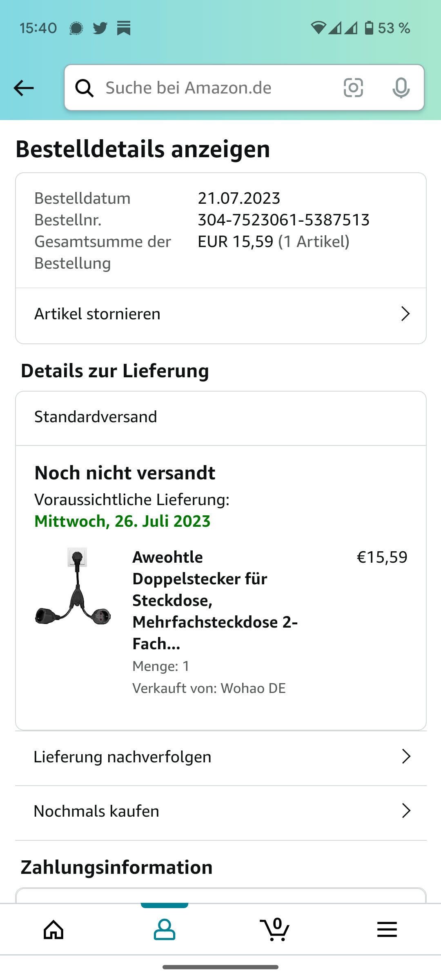Viewport: 441px width, 980px height.
Task: Open Aweohtle Doppelstecker product title
Action: click(x=215, y=600)
